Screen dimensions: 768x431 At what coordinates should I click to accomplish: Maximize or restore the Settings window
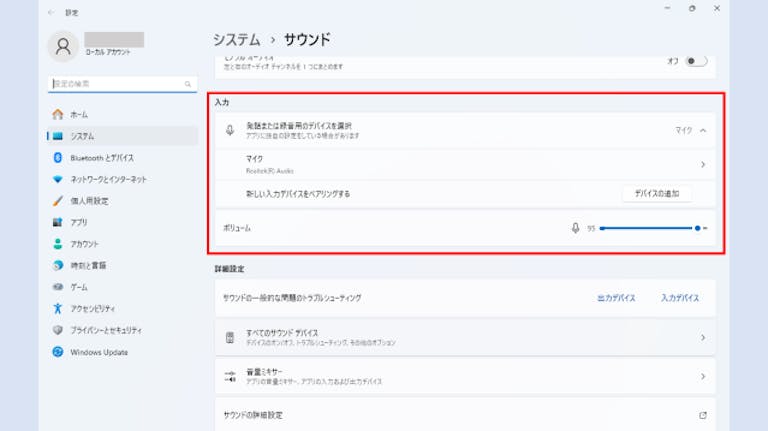coord(692,8)
